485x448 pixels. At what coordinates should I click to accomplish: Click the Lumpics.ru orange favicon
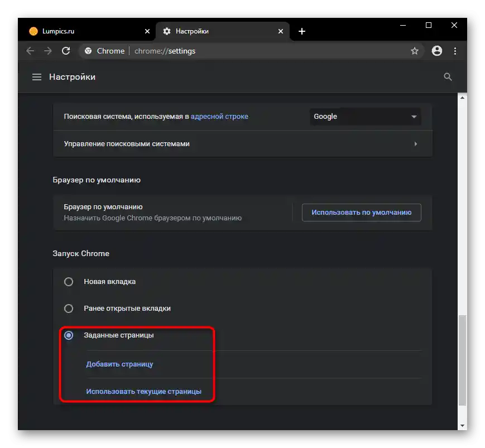pos(33,31)
